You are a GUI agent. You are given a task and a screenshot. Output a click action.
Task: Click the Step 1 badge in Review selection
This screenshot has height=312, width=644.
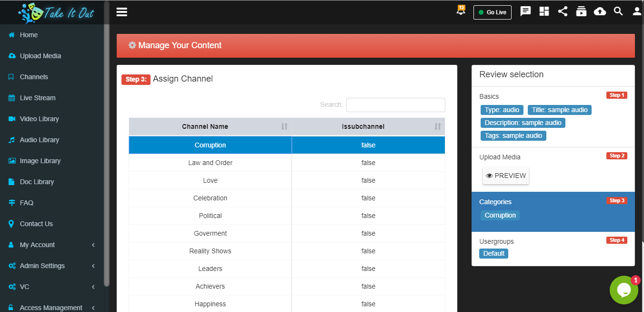tap(617, 95)
